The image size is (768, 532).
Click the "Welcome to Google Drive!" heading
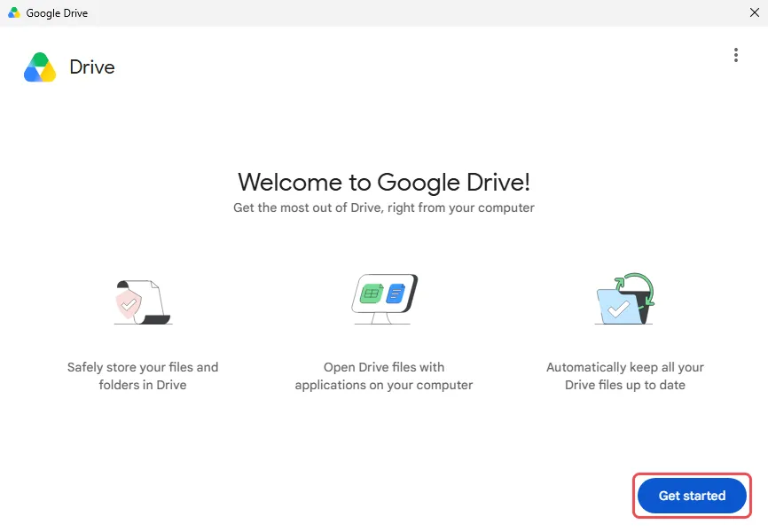[384, 183]
